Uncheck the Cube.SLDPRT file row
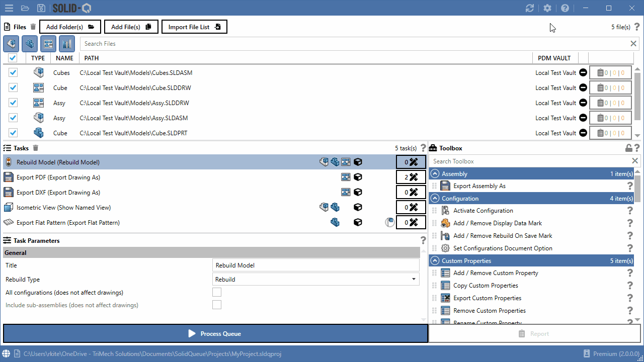644x362 pixels. click(13, 133)
